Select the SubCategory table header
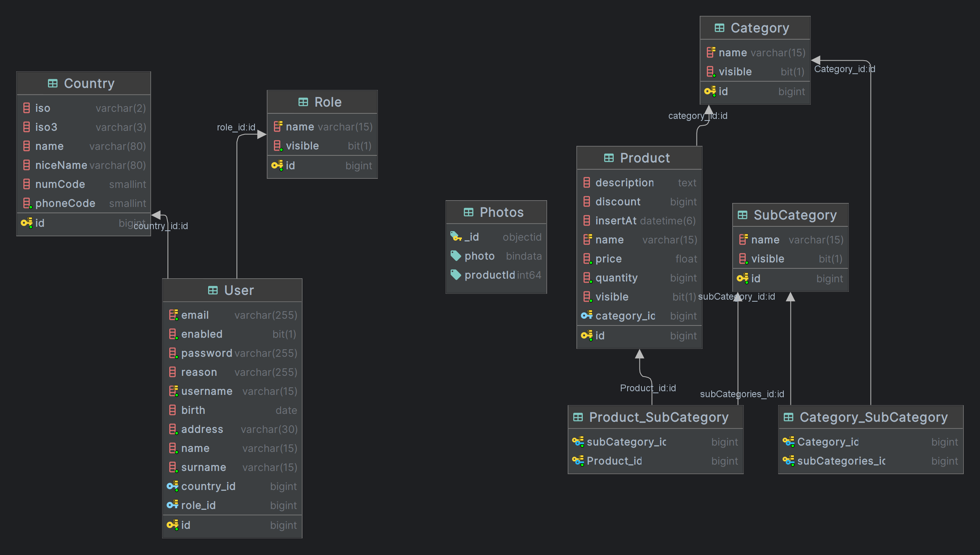980x555 pixels. (795, 215)
